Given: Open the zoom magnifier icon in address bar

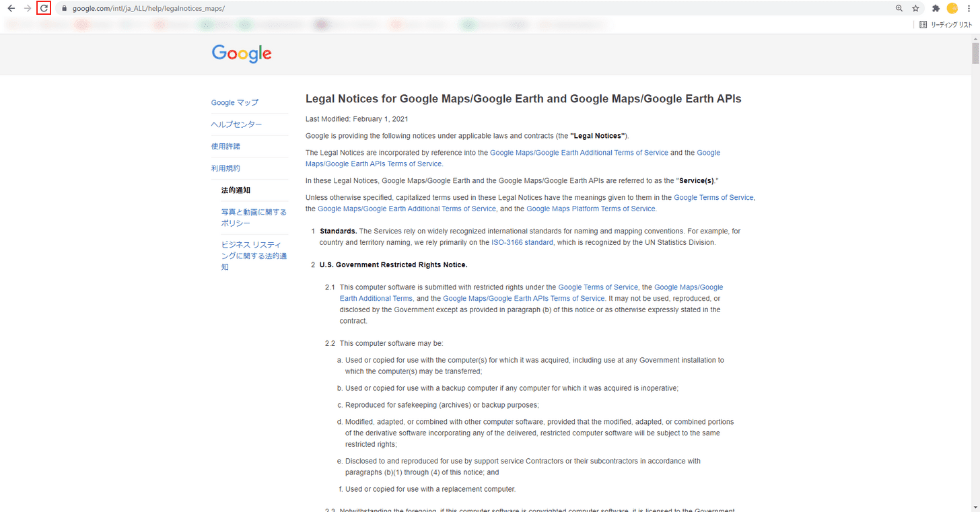Looking at the screenshot, I should [x=899, y=9].
